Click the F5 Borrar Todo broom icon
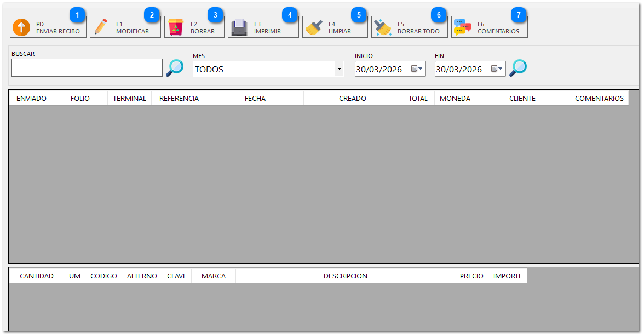Screen dimensions: 644x336 click(383, 27)
